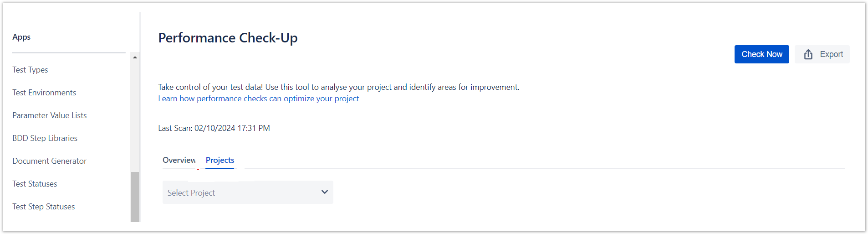Image resolution: width=868 pixels, height=234 pixels.
Task: Click the Export button label
Action: [x=831, y=54]
